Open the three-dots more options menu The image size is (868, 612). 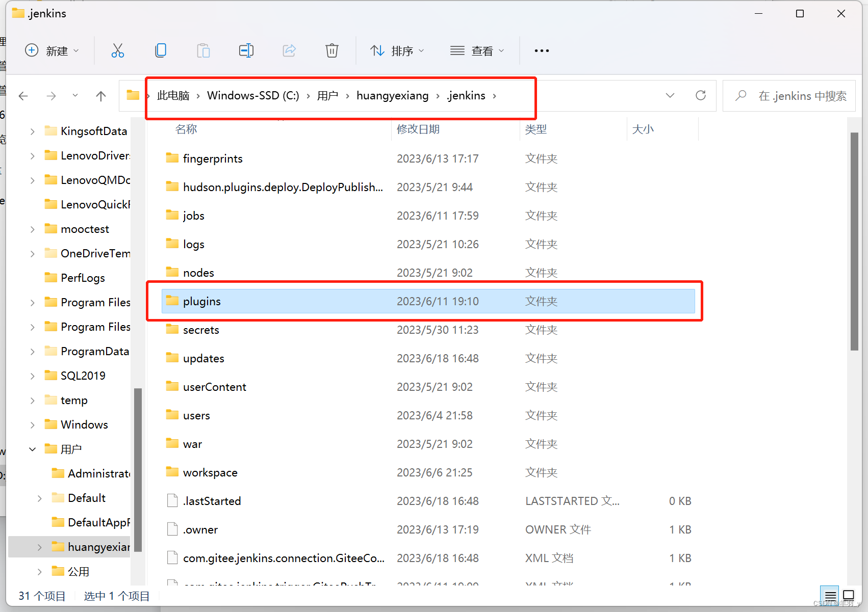pos(542,50)
